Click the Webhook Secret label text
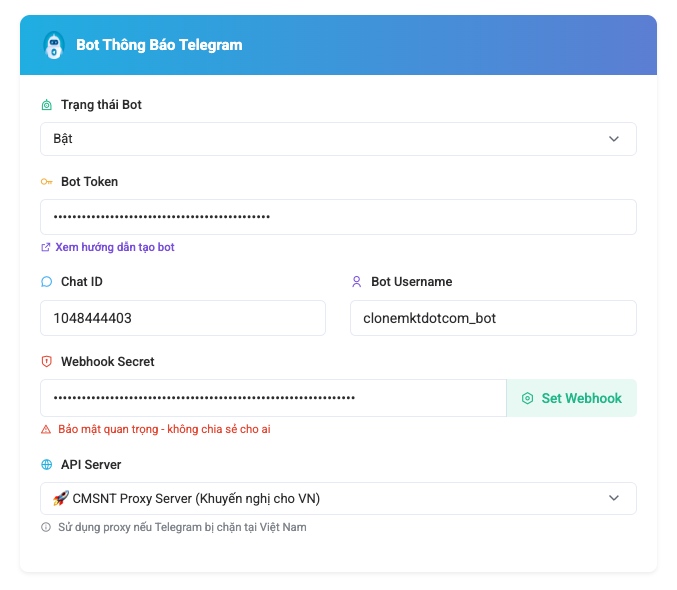Screen dimensions: 677x590 tap(108, 362)
